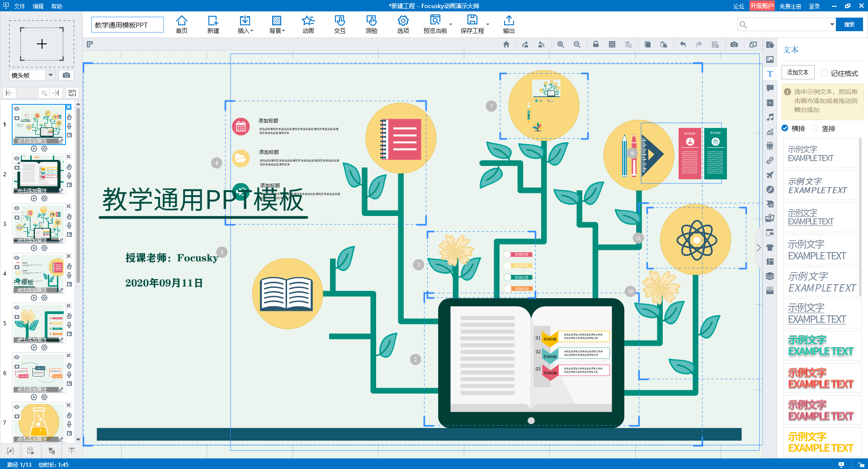Open the image panel in right sidebar
The width and height of the screenshot is (868, 469).
click(x=770, y=59)
